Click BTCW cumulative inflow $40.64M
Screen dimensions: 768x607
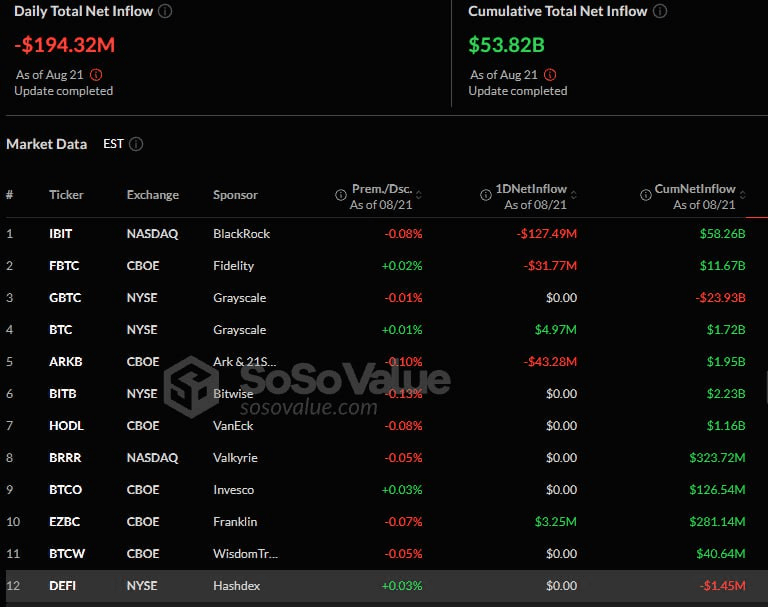point(721,554)
